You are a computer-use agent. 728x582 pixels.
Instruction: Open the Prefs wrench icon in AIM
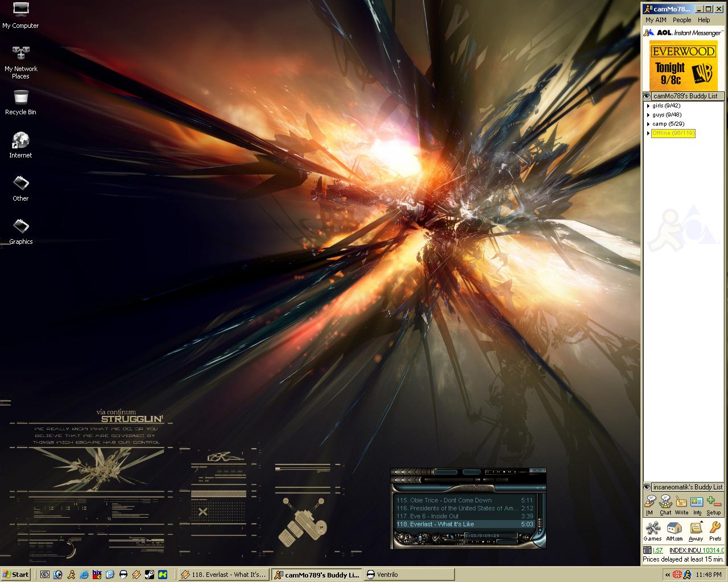pyautogui.click(x=715, y=531)
